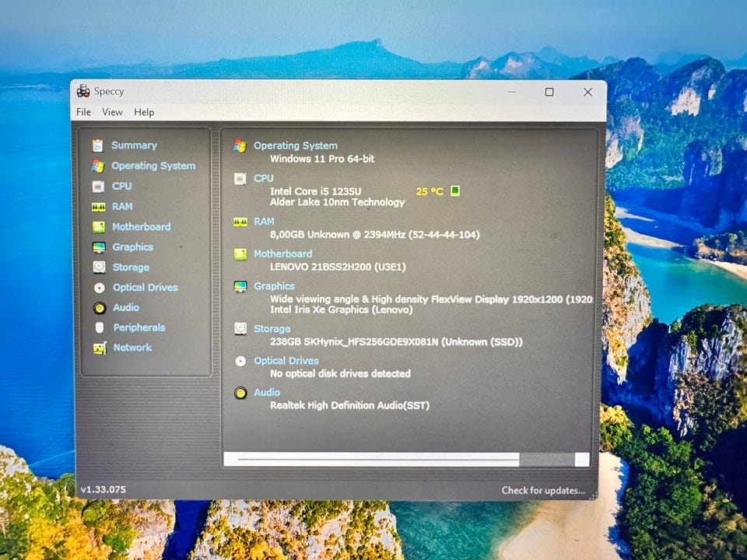Viewport: 747px width, 560px height.
Task: Click 'Alder Lake 10nm Technology' text
Action: (x=337, y=202)
